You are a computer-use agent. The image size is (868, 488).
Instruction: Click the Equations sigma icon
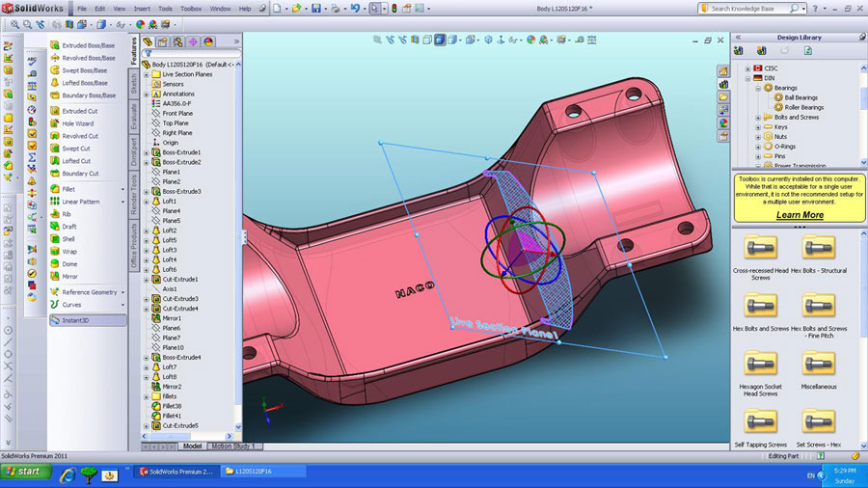[32, 158]
